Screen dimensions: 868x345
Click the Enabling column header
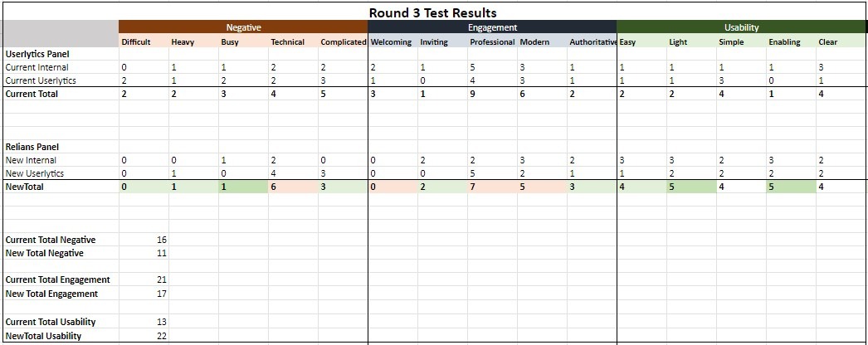point(784,42)
